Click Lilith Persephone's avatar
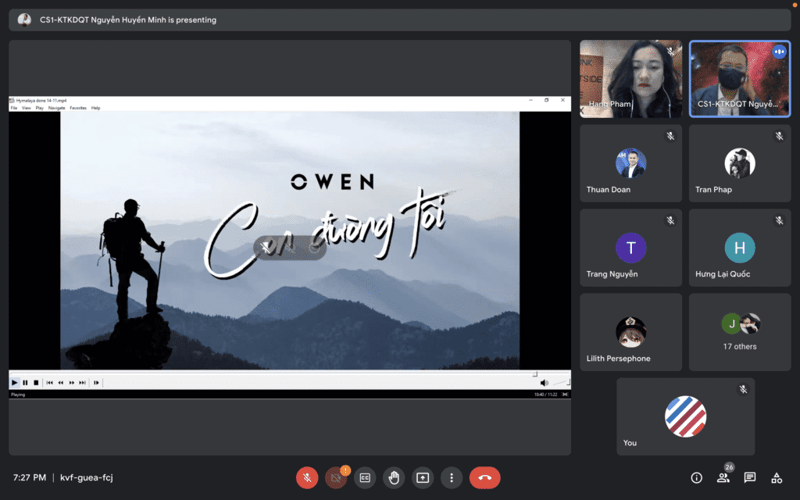The image size is (800, 500). pos(631,332)
